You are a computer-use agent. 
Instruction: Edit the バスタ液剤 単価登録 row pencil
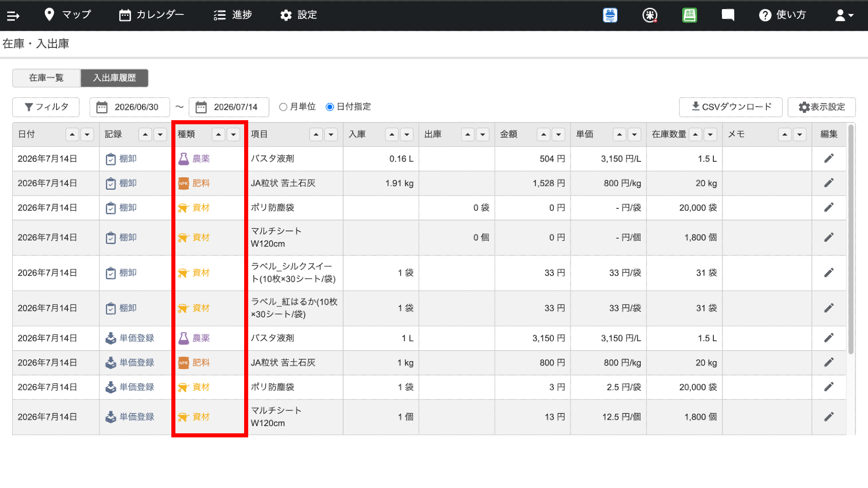pyautogui.click(x=829, y=338)
